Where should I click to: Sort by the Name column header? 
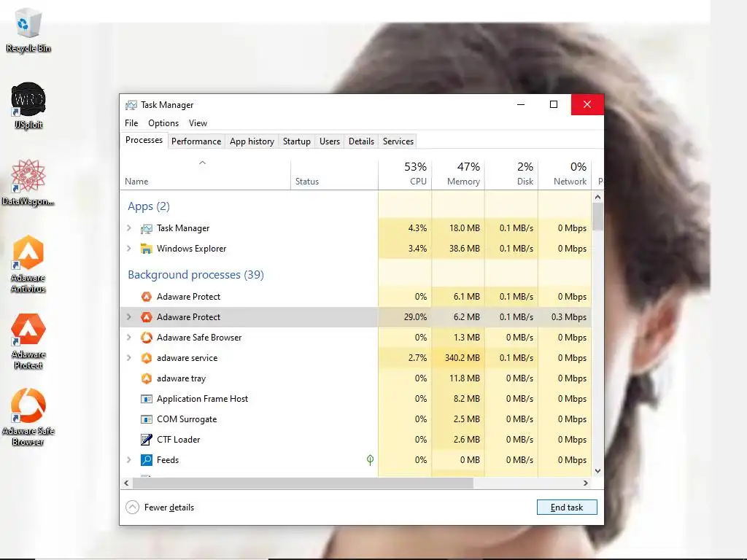coord(205,175)
